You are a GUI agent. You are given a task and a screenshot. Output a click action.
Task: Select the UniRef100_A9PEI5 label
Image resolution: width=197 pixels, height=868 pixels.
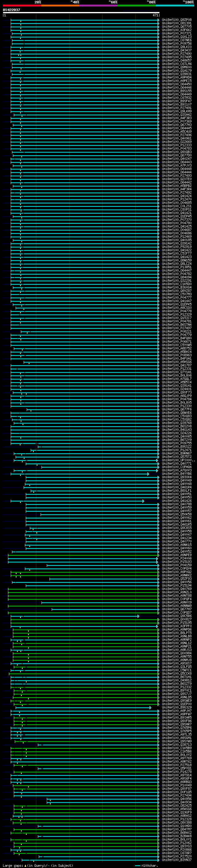177,81
